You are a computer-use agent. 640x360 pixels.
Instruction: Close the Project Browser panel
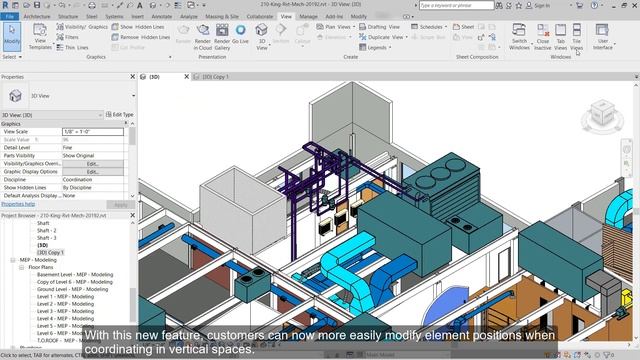tap(132, 215)
